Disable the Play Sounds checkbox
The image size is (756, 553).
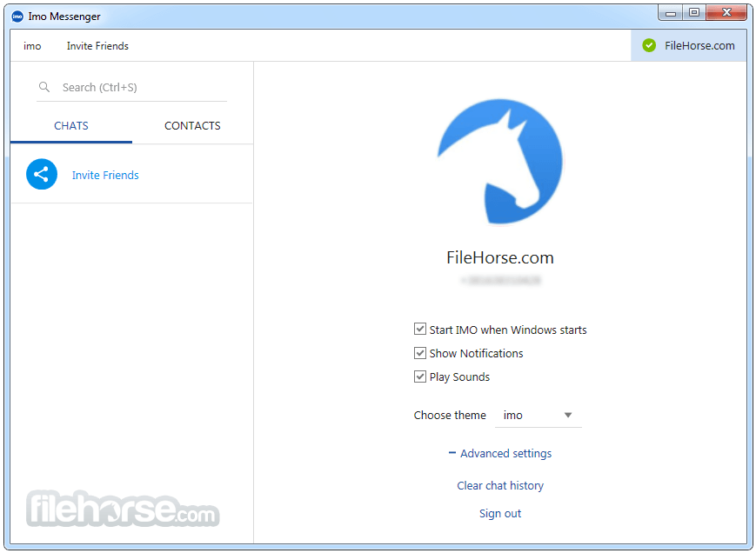click(x=420, y=376)
